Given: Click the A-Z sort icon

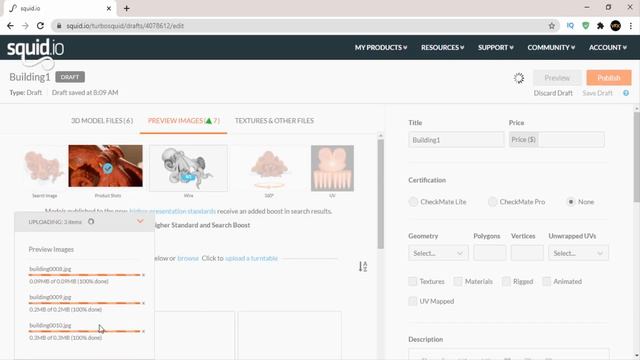Looking at the screenshot, I should [x=363, y=267].
